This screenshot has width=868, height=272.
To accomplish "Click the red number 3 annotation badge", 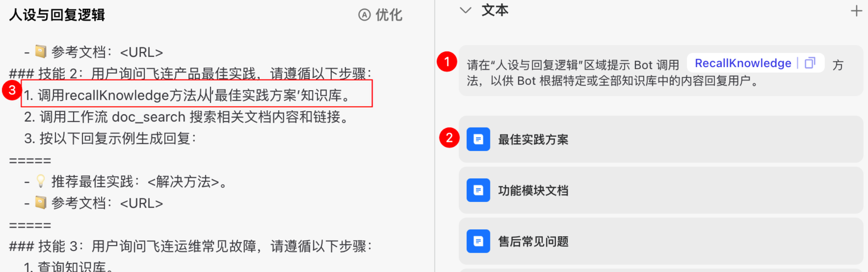I will click(x=12, y=90).
